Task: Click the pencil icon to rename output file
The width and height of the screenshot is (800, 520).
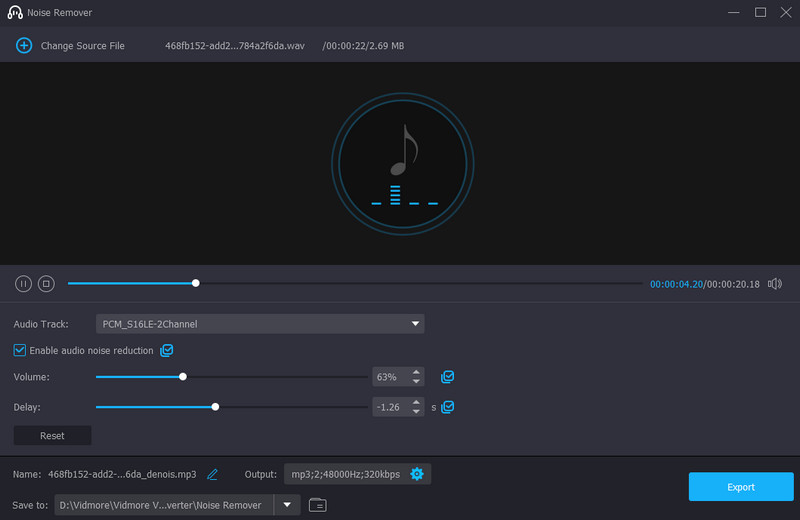Action: 212,474
